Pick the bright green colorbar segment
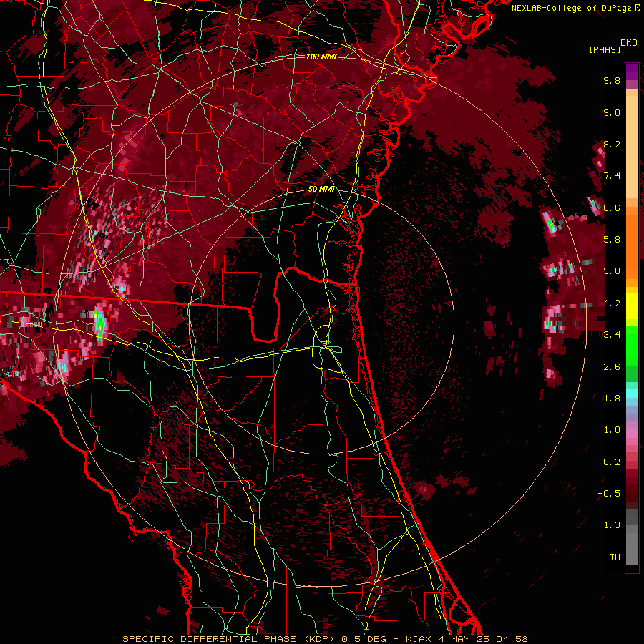The width and height of the screenshot is (644, 644). [x=632, y=345]
